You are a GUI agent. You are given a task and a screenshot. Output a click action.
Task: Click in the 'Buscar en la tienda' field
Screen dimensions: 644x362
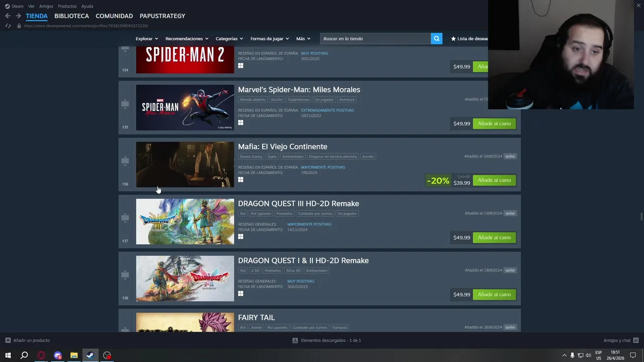[x=375, y=39]
